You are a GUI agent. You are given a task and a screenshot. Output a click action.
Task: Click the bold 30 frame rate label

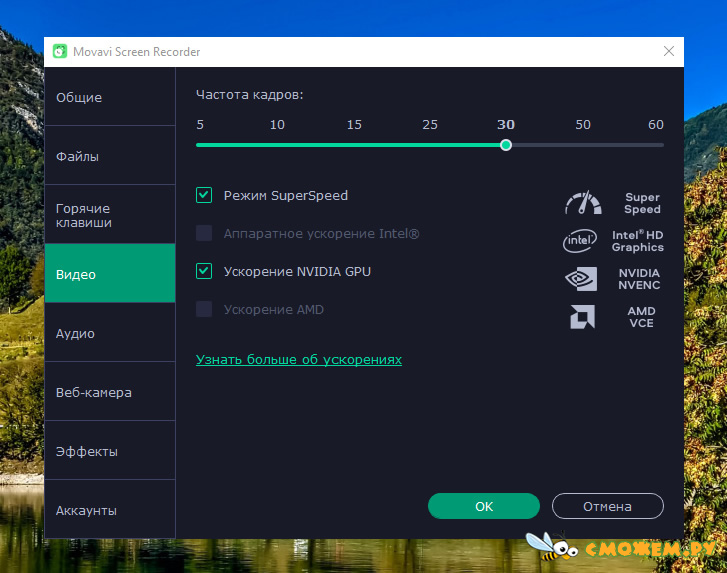point(506,124)
